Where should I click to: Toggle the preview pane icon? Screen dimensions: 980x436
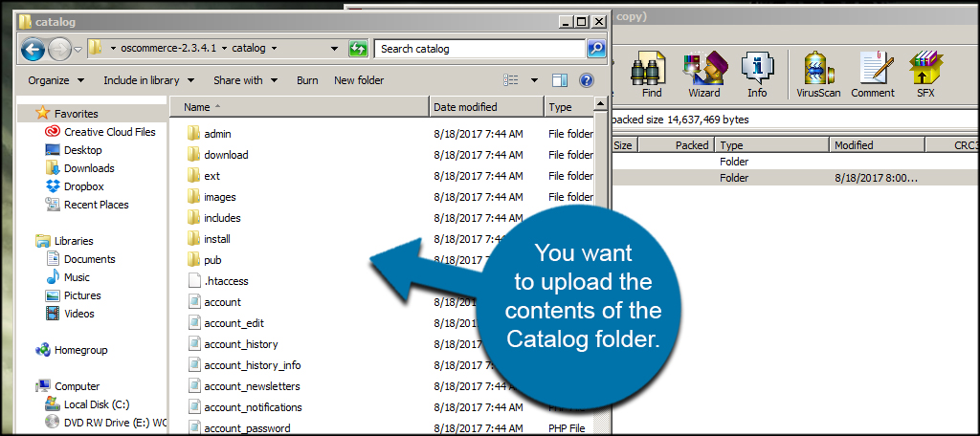[559, 80]
